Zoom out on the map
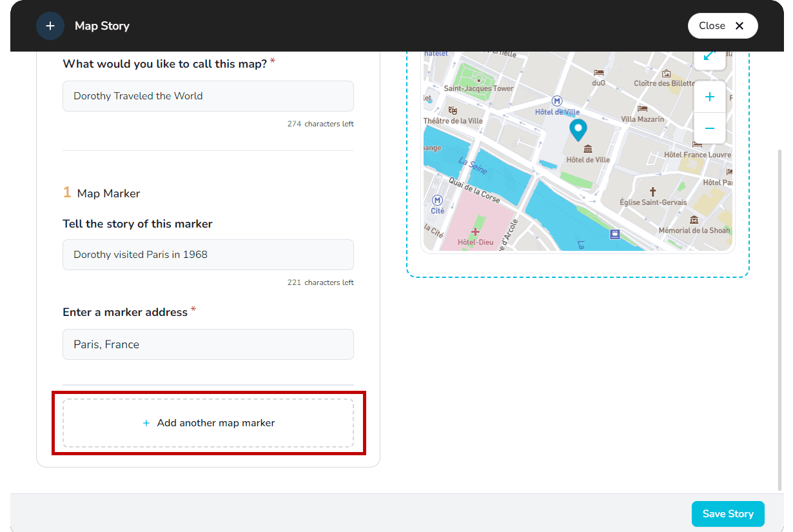 710,128
